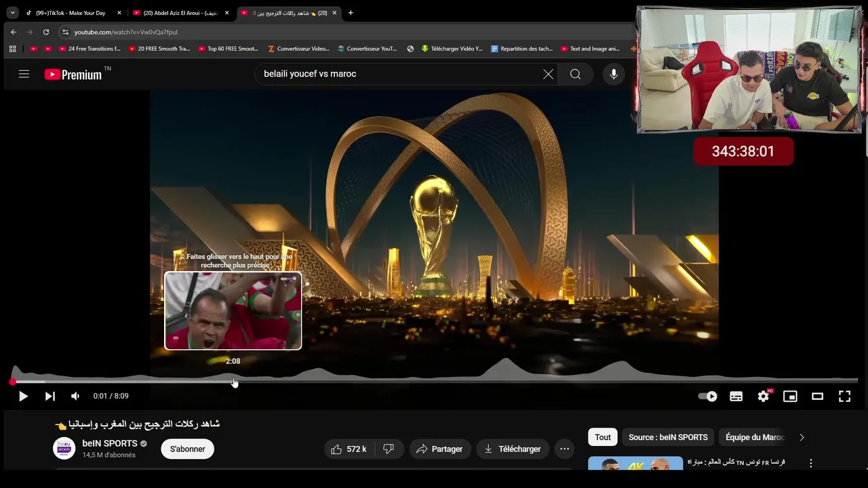The height and width of the screenshot is (488, 868).
Task: Focus the YouTube search field
Action: pos(400,74)
